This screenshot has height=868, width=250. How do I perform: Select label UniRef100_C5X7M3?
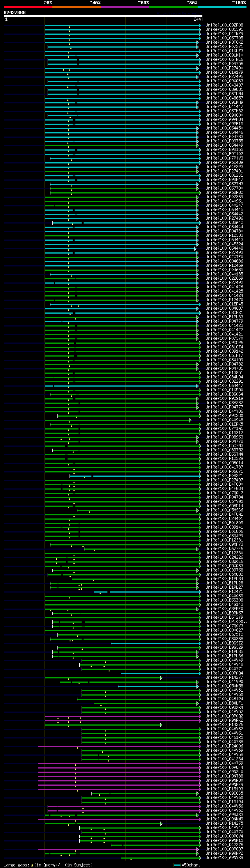click(224, 446)
